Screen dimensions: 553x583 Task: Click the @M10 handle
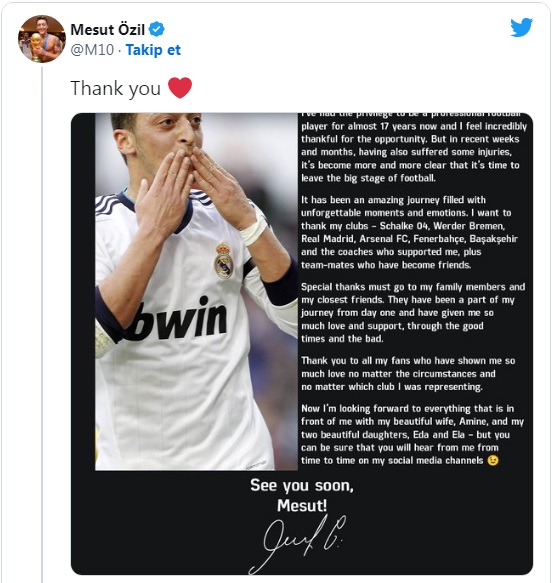pos(92,50)
